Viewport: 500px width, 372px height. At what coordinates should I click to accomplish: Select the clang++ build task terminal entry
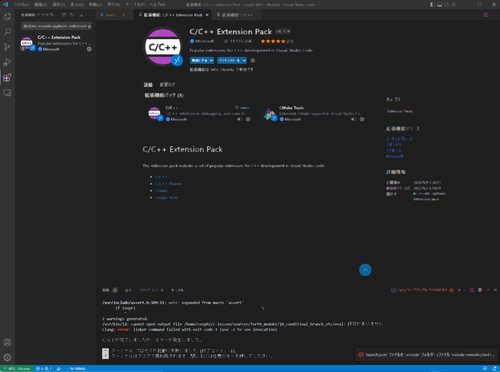tap(422, 290)
